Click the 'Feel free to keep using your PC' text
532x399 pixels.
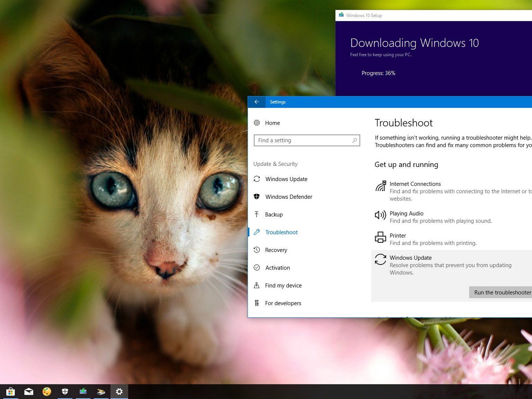[x=381, y=55]
